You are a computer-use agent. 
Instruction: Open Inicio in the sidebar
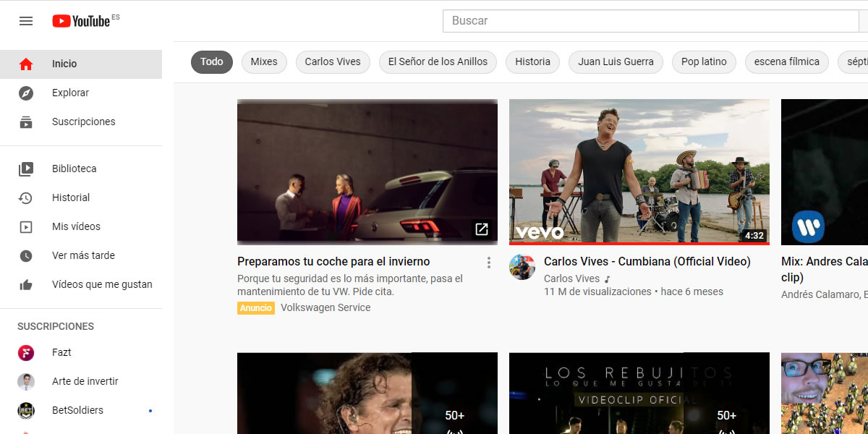point(81,64)
